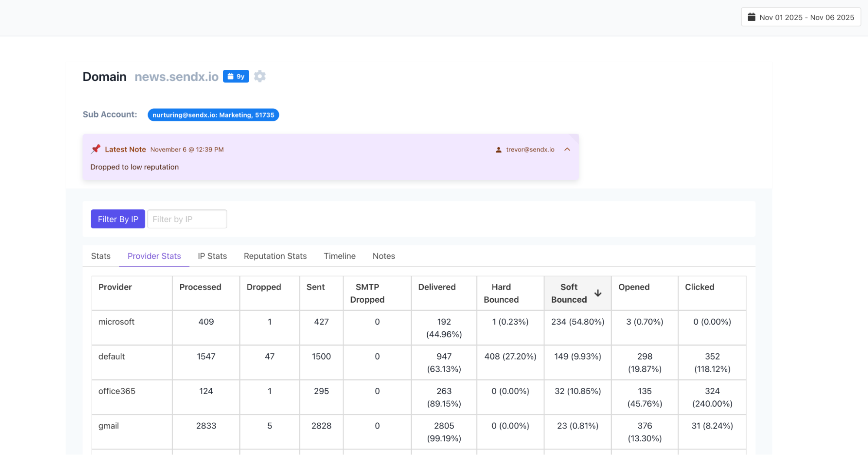View the Timeline tab
The width and height of the screenshot is (868, 455).
click(x=340, y=256)
